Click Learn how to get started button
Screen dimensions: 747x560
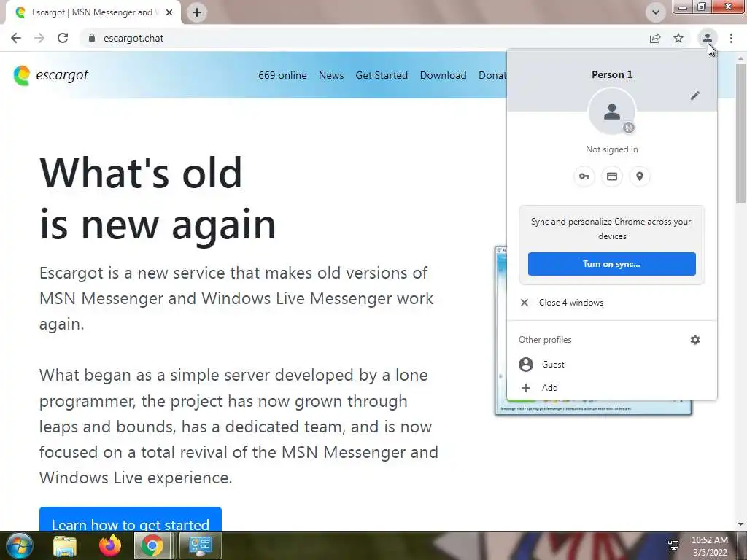tap(131, 519)
